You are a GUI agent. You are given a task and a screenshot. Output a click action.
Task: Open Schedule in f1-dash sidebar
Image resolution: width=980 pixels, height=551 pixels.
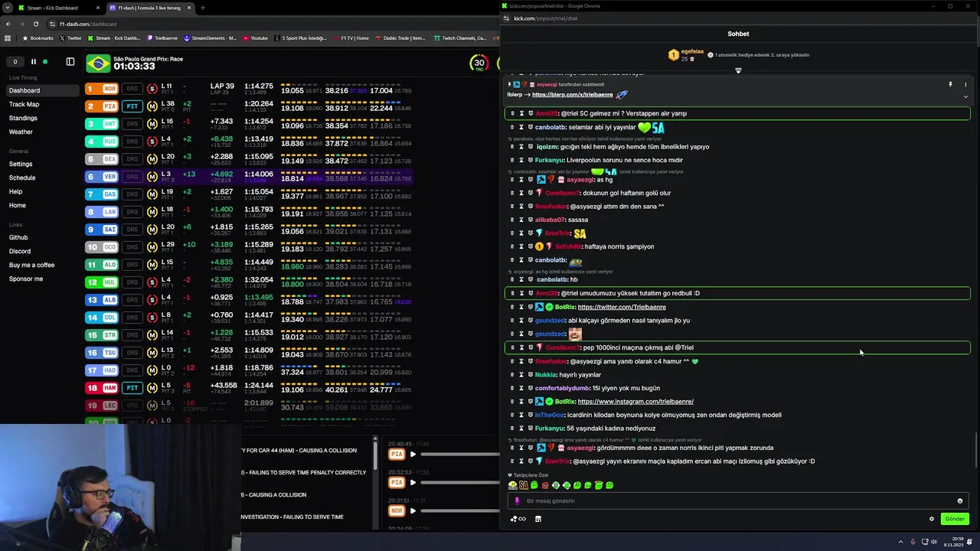22,178
